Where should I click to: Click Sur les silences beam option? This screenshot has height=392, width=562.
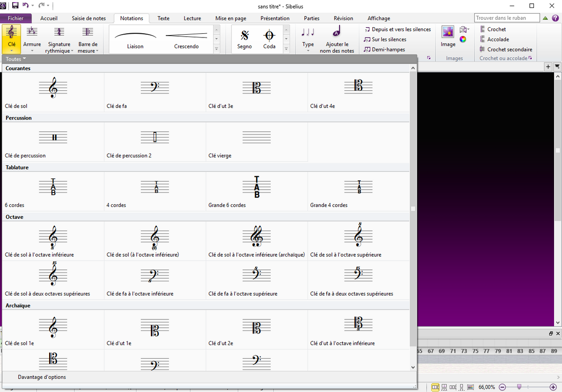385,39
